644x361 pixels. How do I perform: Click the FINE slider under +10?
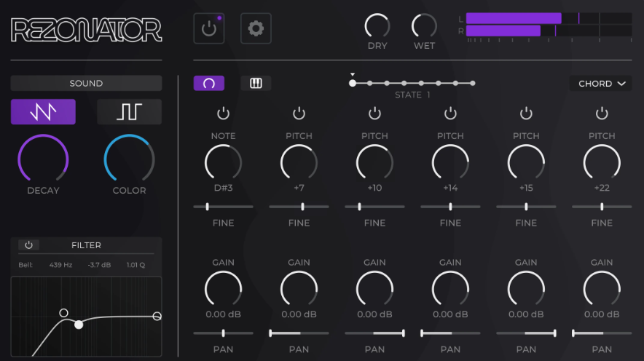point(374,207)
